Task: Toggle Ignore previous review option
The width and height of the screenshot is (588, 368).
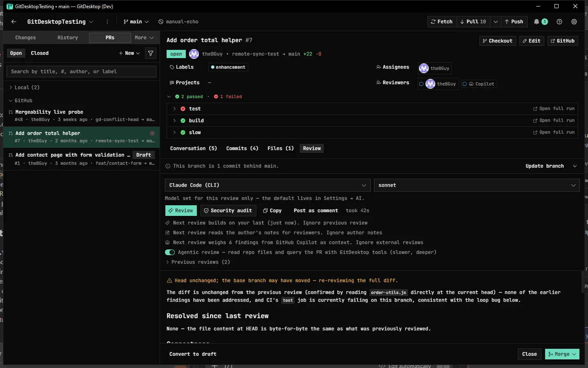Action: pyautogui.click(x=335, y=223)
